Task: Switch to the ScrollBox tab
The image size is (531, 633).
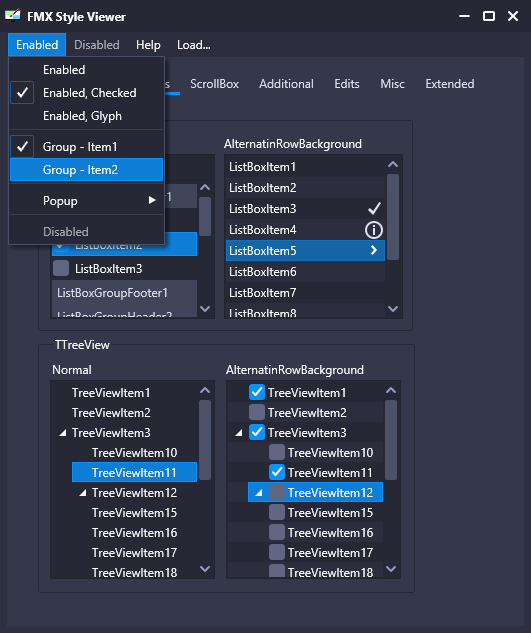Action: pos(214,84)
